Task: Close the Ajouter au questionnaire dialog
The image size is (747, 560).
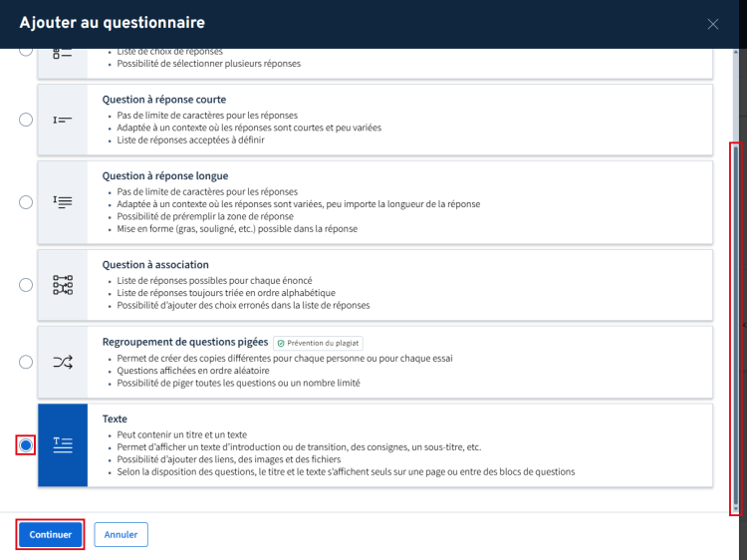Action: [x=713, y=24]
